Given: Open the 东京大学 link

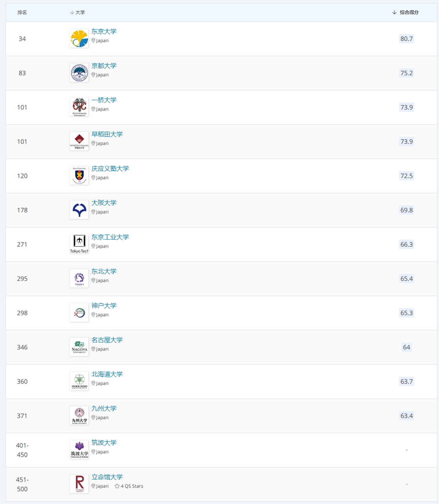Looking at the screenshot, I should click(104, 32).
